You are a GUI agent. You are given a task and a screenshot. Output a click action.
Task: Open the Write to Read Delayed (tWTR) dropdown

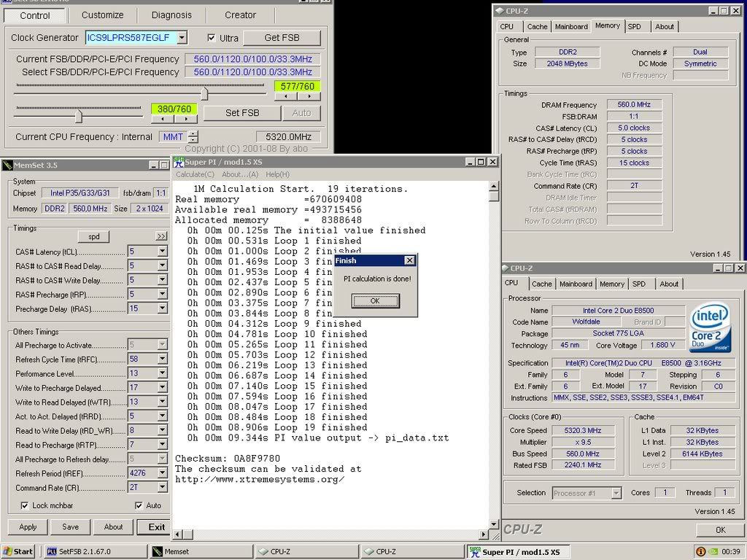tap(163, 402)
